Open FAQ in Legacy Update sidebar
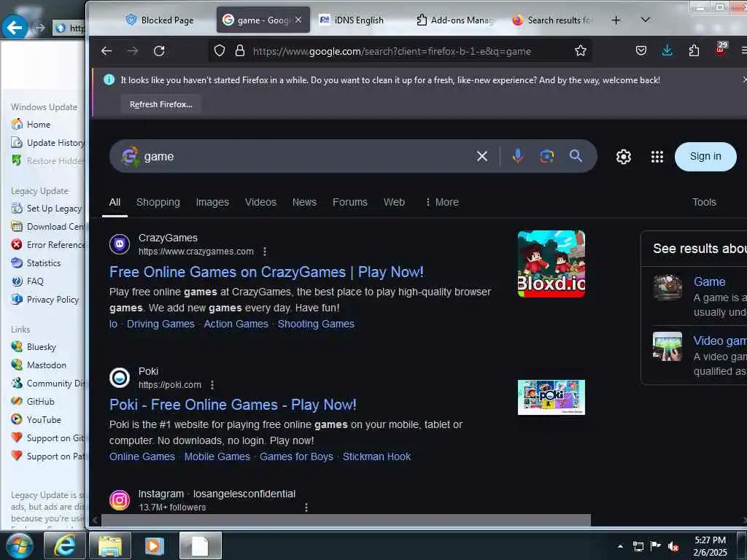The height and width of the screenshot is (560, 747). click(x=35, y=281)
